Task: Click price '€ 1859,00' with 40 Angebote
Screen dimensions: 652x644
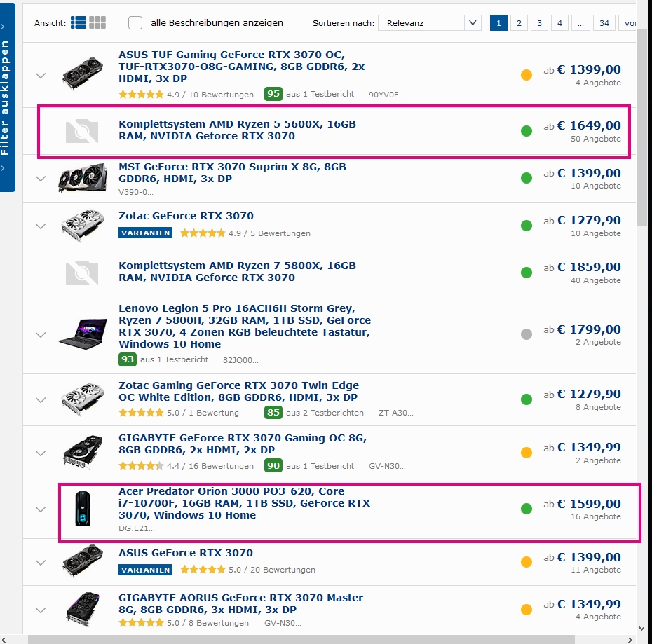Action: pyautogui.click(x=589, y=267)
